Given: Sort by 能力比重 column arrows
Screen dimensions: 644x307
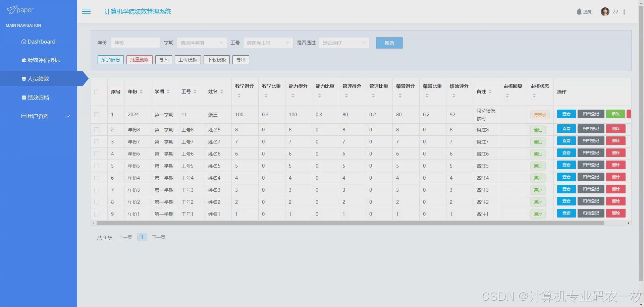Looking at the screenshot, I should tap(320, 96).
